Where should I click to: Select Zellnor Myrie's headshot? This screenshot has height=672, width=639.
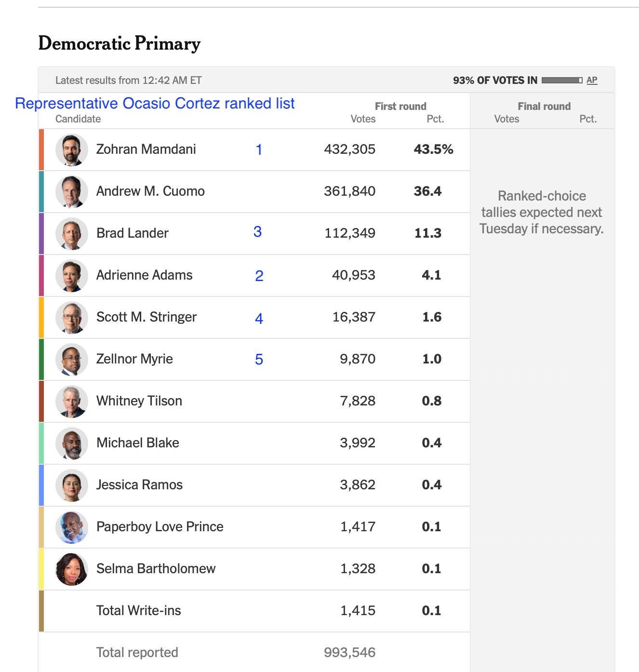(72, 360)
